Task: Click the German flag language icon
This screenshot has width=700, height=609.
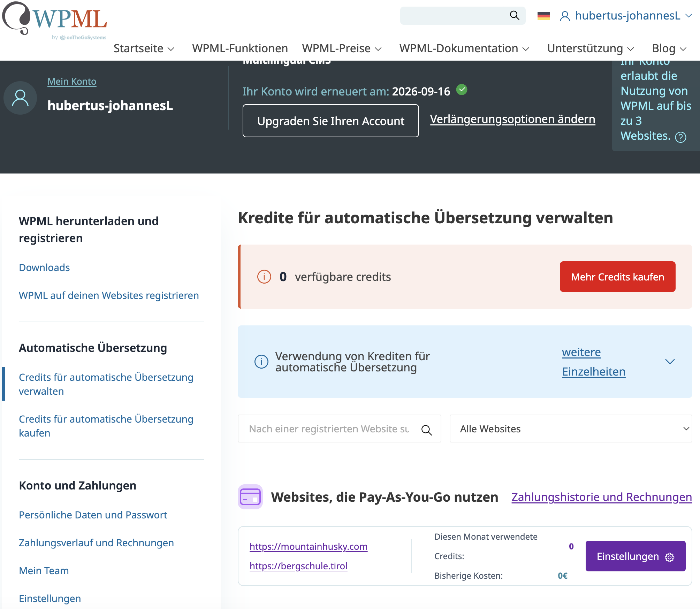Action: [x=543, y=16]
